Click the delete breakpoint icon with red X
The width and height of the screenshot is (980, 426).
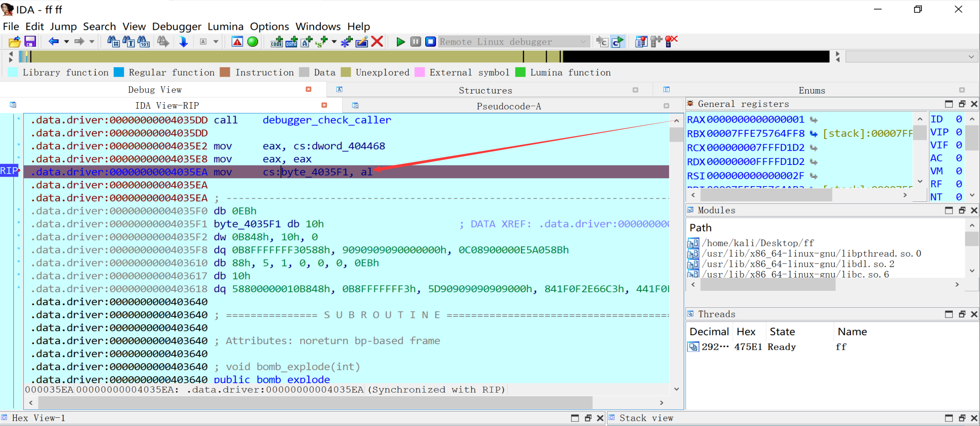coord(671,42)
